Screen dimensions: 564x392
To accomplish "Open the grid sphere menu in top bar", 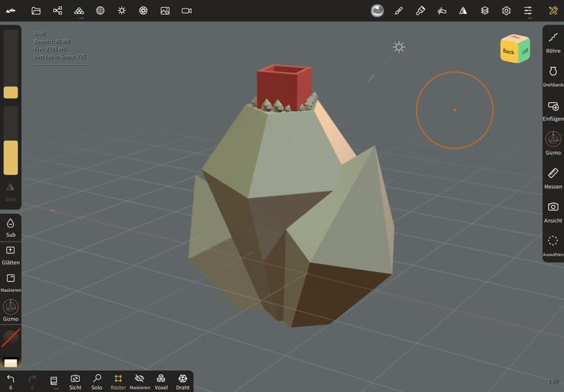I will pos(100,11).
